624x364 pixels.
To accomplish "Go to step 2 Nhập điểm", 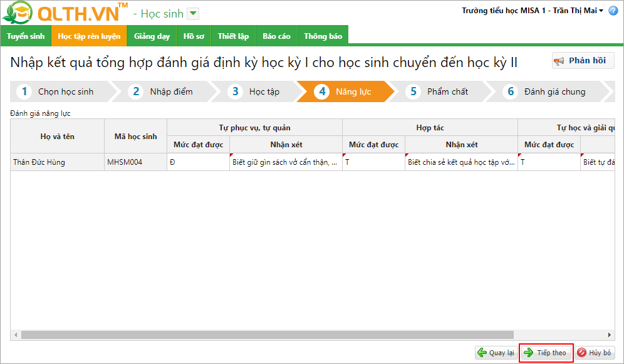I will click(x=164, y=91).
